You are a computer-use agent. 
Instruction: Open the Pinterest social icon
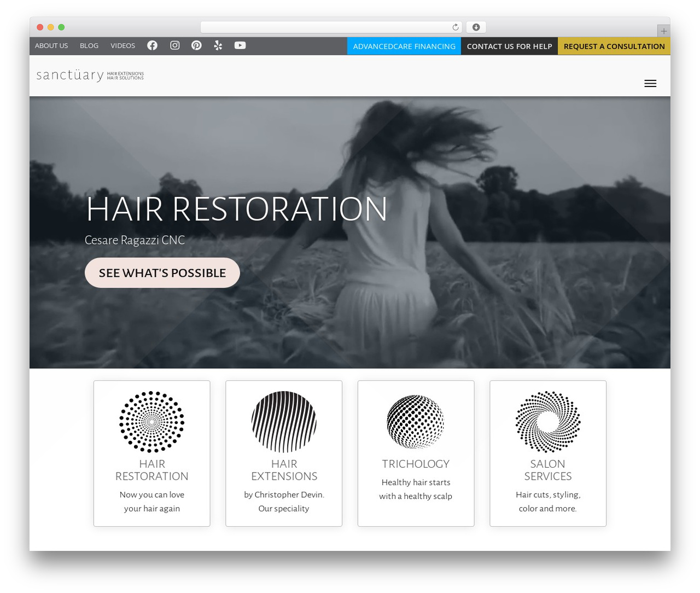(x=196, y=45)
